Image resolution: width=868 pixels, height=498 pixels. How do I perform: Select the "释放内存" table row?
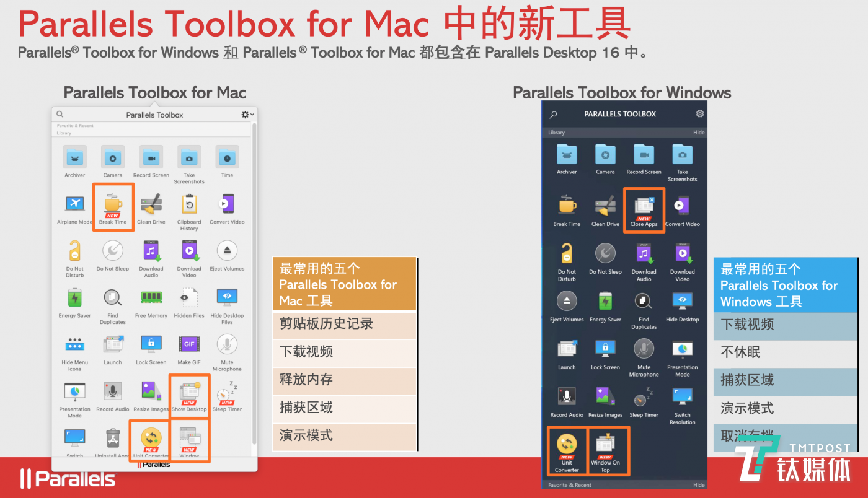[x=344, y=380]
